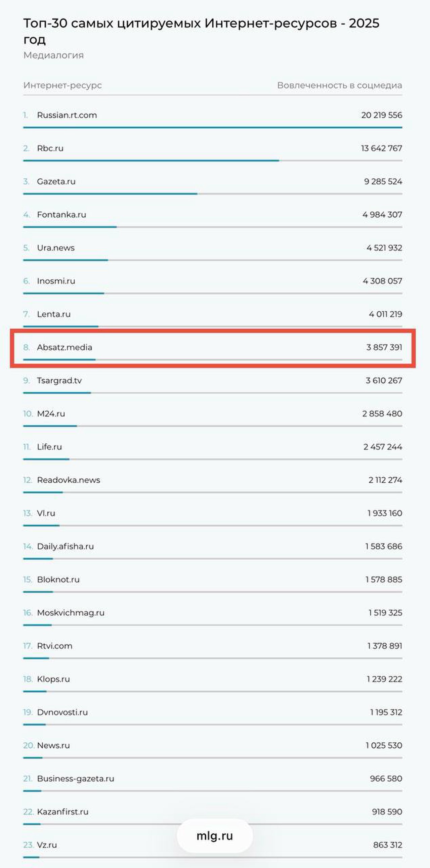The width and height of the screenshot is (430, 868).
Task: Click the Readovka.news entry
Action: 69,480
